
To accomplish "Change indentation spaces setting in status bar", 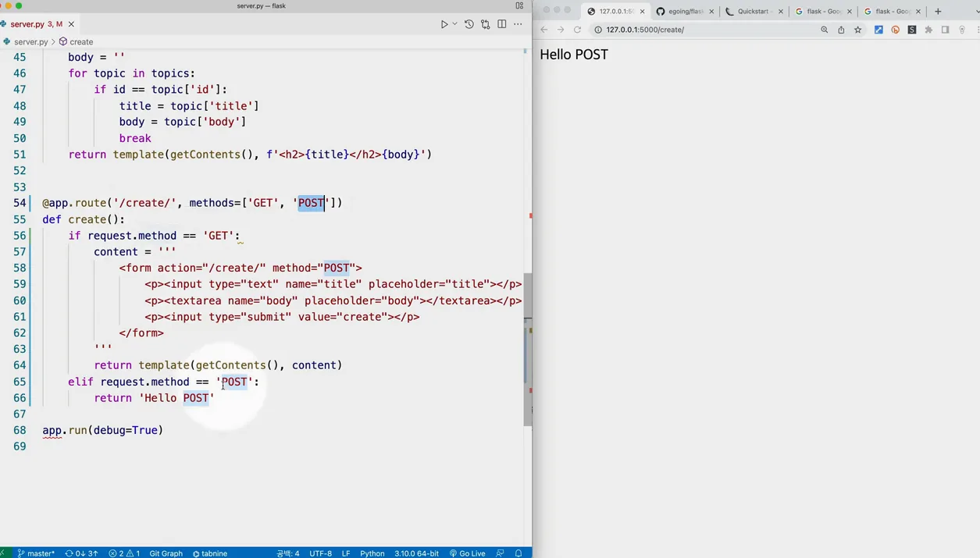I will (x=287, y=553).
